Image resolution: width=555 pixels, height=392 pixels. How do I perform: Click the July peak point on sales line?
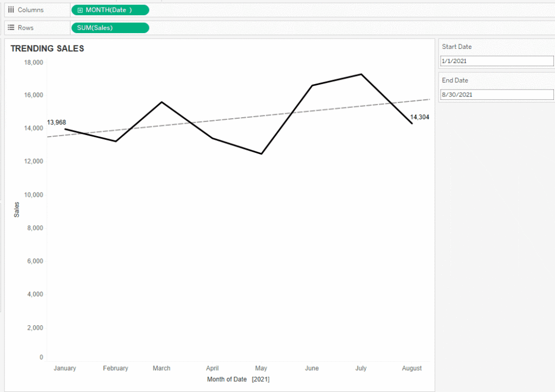[361, 74]
